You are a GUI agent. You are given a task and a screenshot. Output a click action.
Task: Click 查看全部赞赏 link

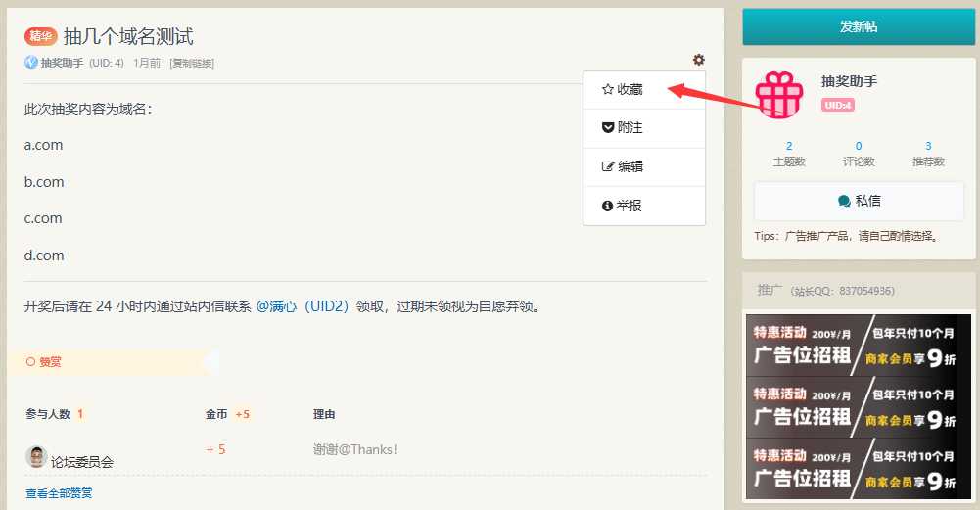click(x=59, y=493)
